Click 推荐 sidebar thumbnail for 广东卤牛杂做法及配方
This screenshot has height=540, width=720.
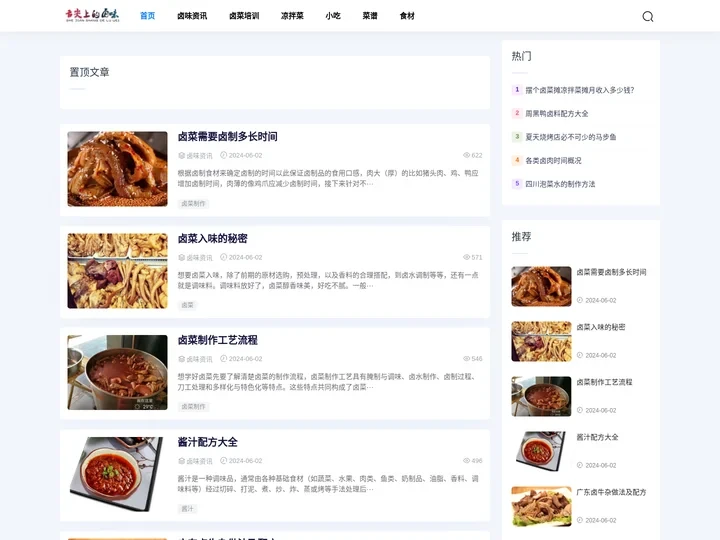click(x=541, y=506)
